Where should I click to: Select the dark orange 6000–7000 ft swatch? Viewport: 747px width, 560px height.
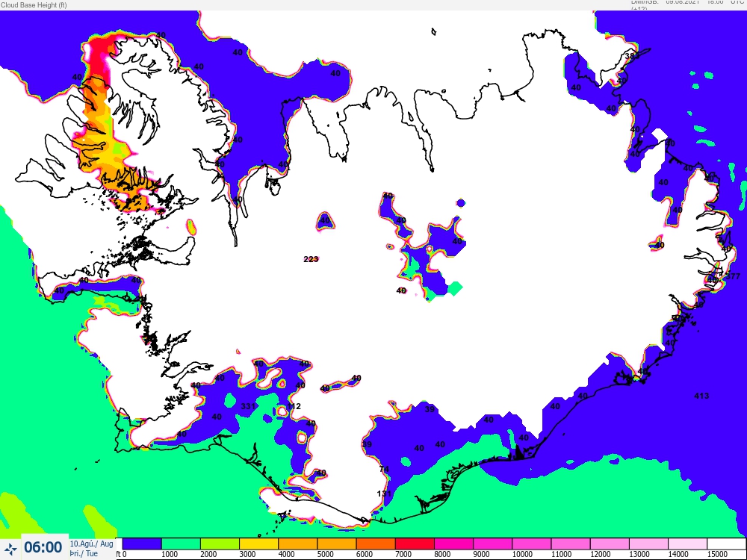coord(376,544)
